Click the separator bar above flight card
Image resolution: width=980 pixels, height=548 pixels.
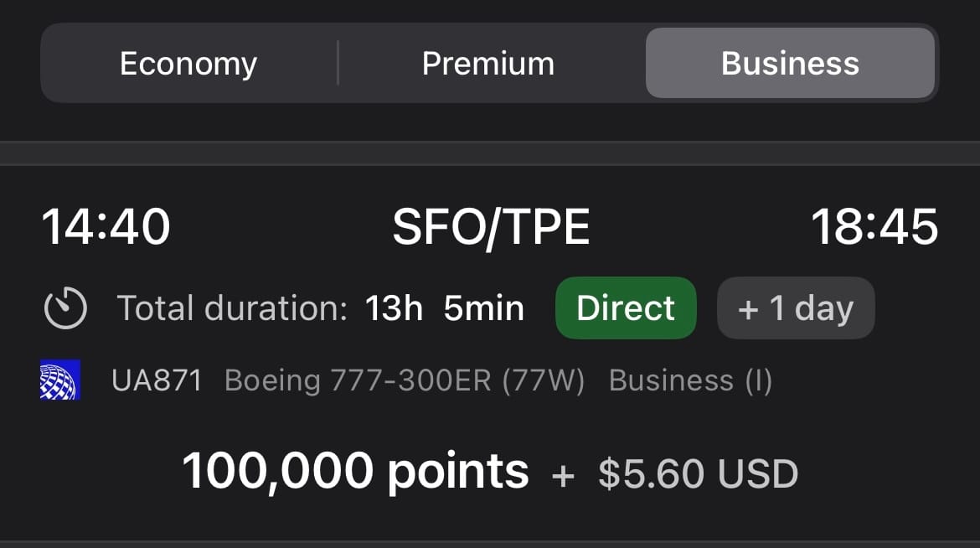pyautogui.click(x=490, y=153)
